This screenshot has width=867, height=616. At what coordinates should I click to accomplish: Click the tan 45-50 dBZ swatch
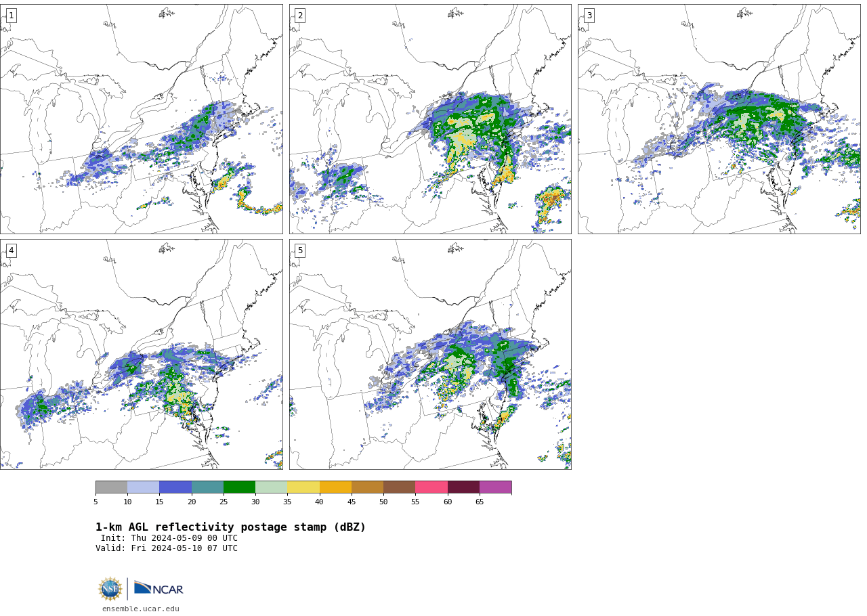pyautogui.click(x=367, y=487)
